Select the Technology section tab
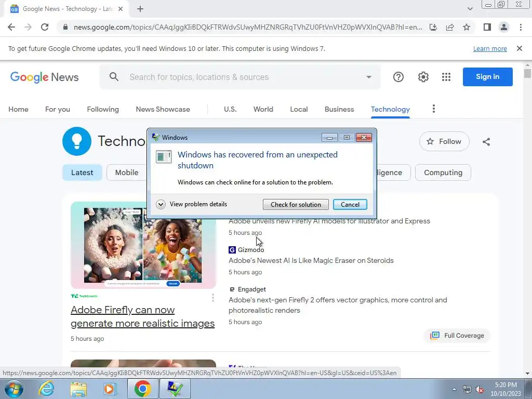The width and height of the screenshot is (532, 399). [x=390, y=109]
